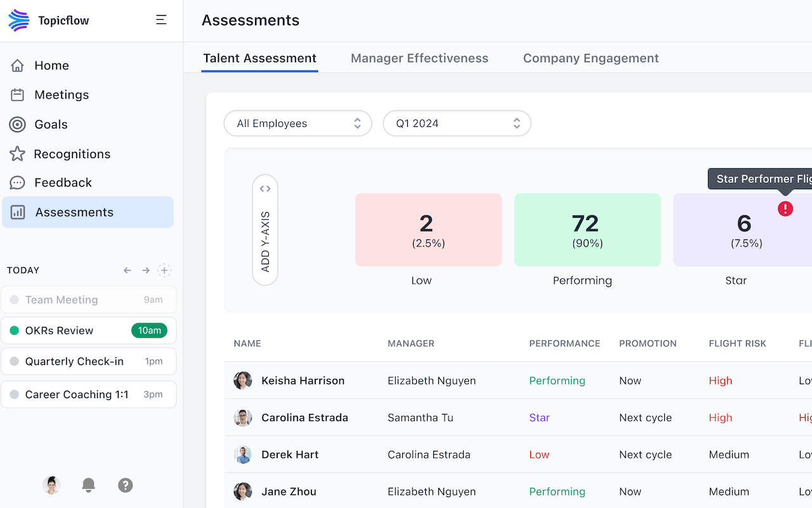The height and width of the screenshot is (508, 812).
Task: Click the red Low 2 card
Action: point(428,230)
